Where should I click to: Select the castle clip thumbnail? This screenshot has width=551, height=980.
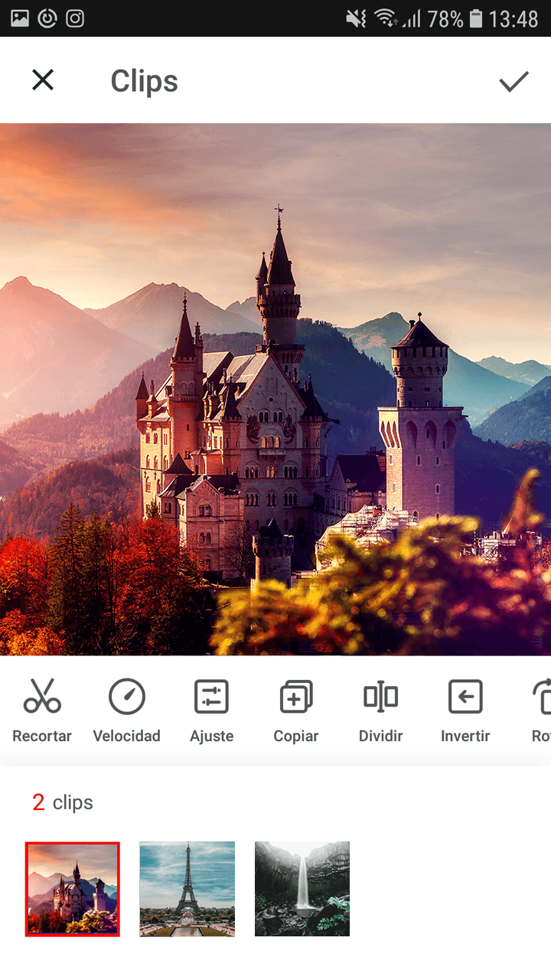pos(73,889)
